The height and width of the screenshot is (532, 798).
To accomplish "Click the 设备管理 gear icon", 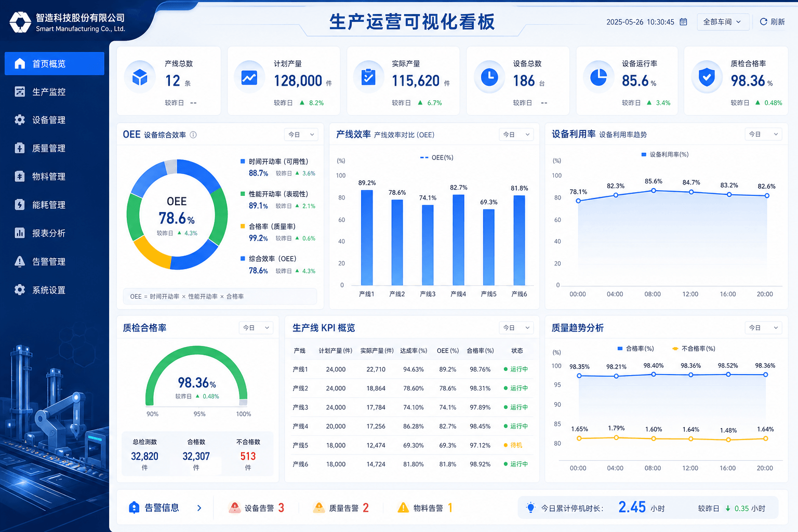I will click(20, 120).
